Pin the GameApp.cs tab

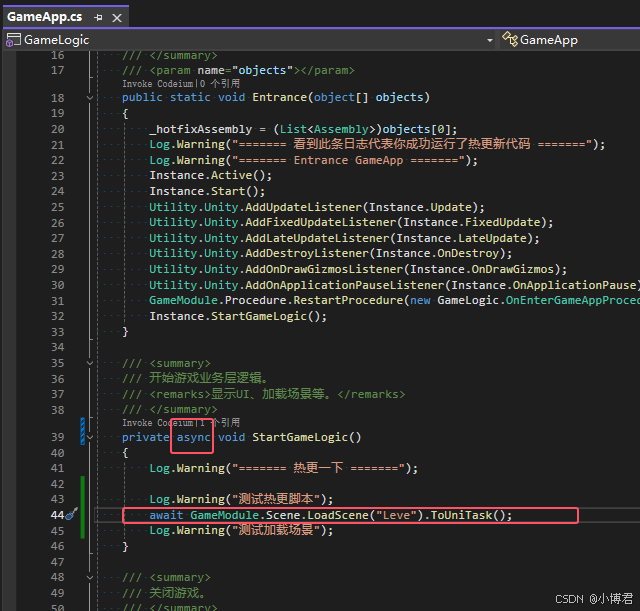click(x=98, y=18)
